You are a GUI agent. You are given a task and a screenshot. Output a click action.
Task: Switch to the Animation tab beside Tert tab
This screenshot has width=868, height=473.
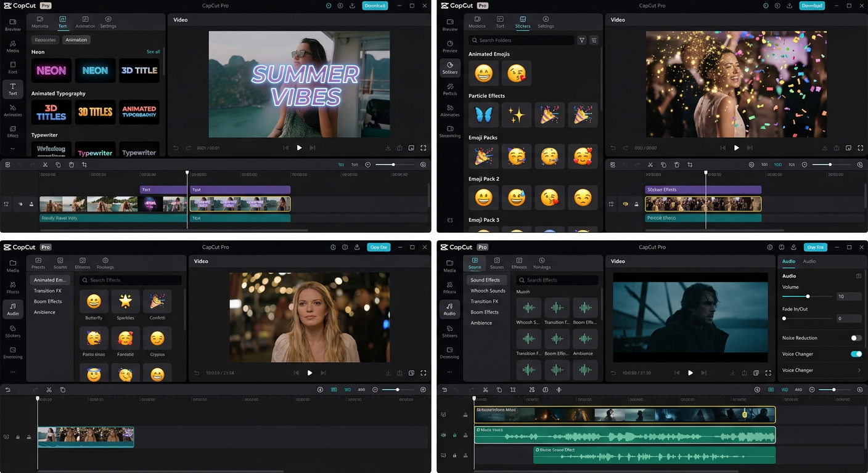85,22
